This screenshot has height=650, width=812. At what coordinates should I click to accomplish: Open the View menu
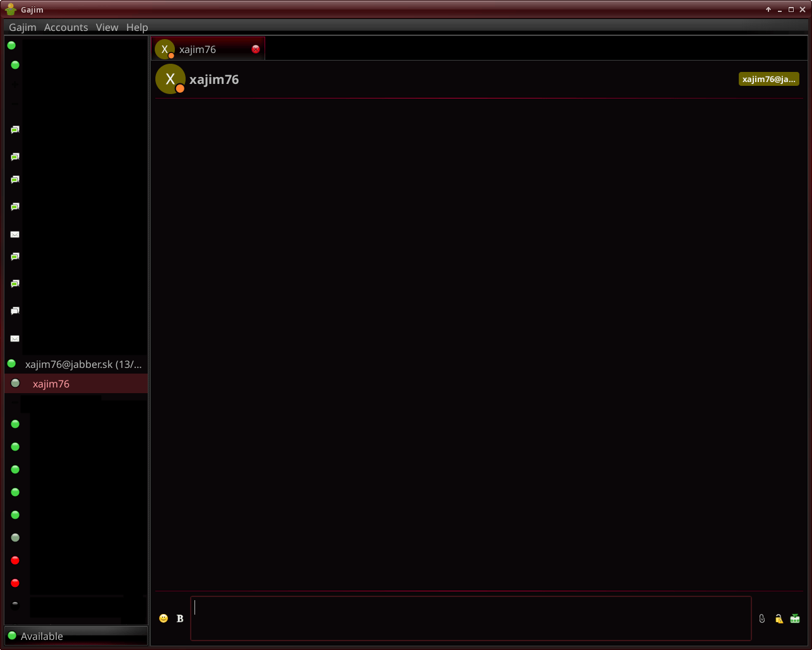coord(107,27)
